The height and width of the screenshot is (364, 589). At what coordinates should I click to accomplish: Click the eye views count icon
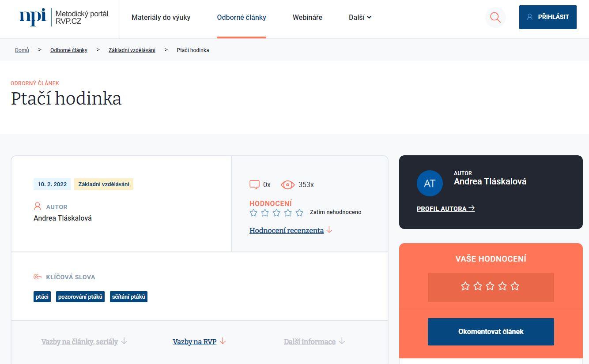(287, 185)
